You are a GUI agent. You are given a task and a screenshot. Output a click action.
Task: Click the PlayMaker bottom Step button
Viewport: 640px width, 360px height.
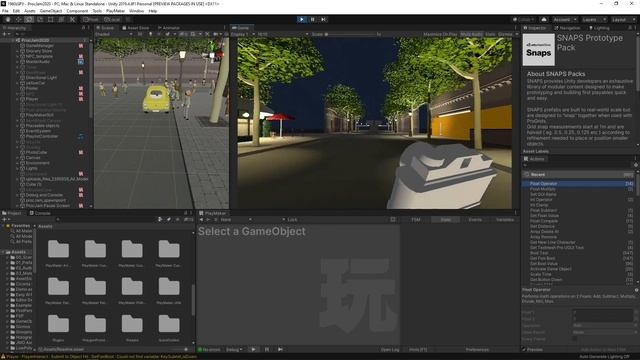280,349
